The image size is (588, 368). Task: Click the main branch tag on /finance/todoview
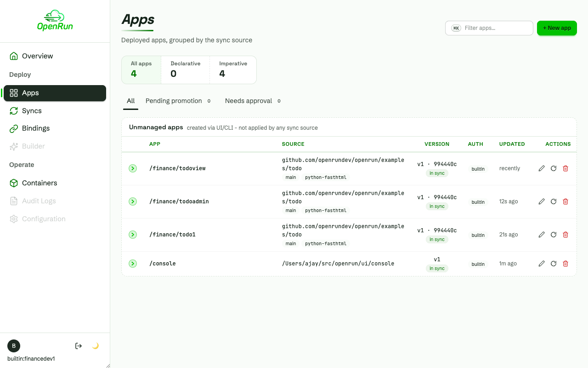[291, 177]
